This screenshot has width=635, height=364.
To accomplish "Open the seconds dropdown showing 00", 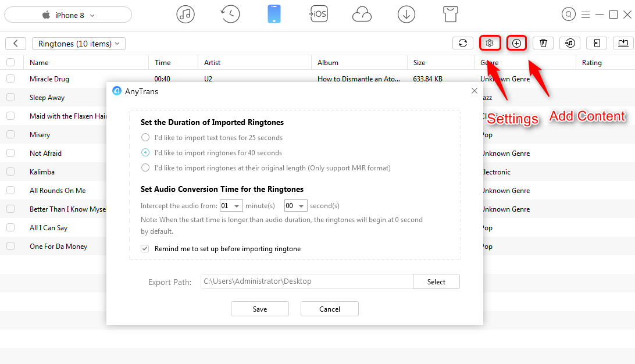I will coord(295,206).
